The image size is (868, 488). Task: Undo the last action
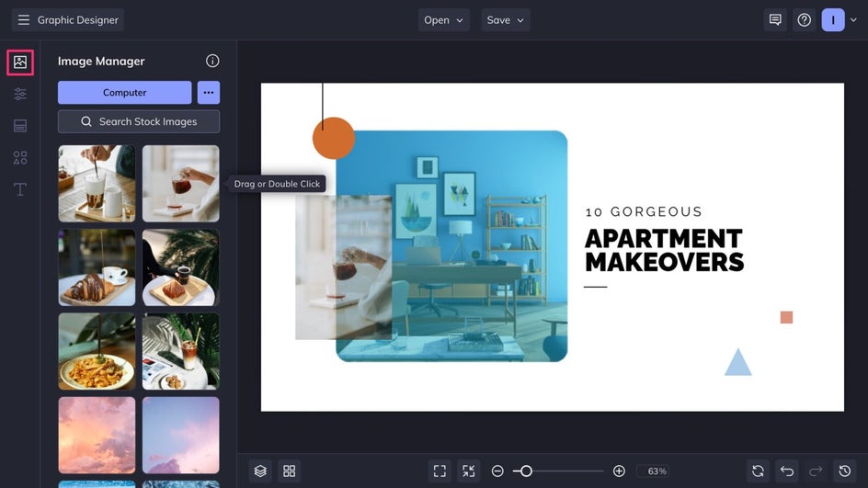click(x=787, y=471)
